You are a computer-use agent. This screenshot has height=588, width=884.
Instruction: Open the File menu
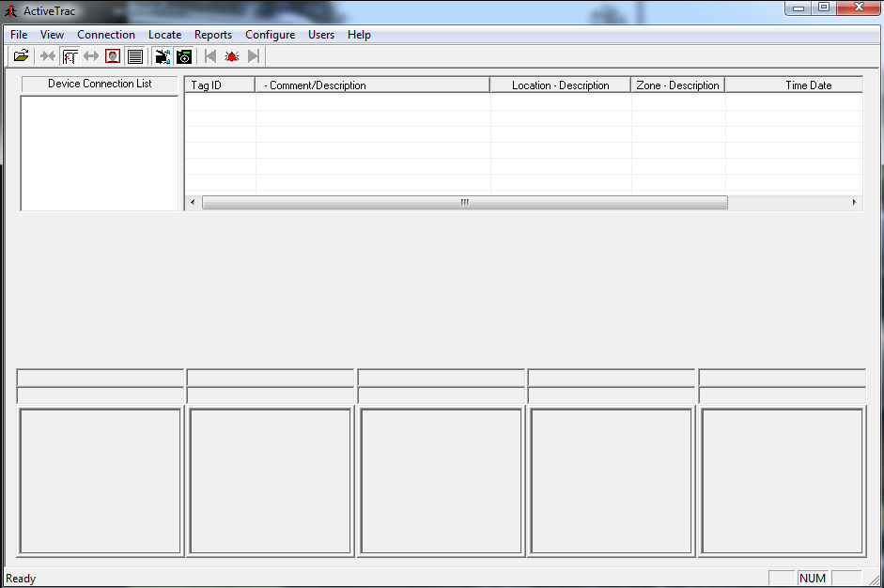tap(19, 35)
